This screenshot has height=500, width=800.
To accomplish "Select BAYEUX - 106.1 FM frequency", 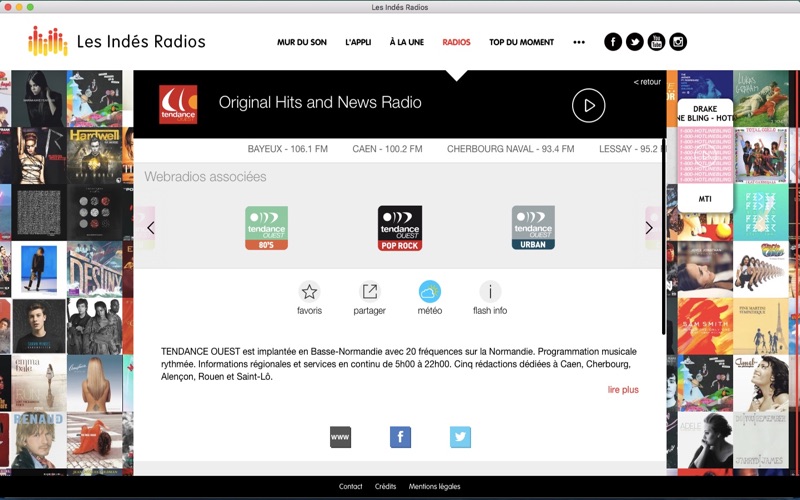I will point(288,149).
